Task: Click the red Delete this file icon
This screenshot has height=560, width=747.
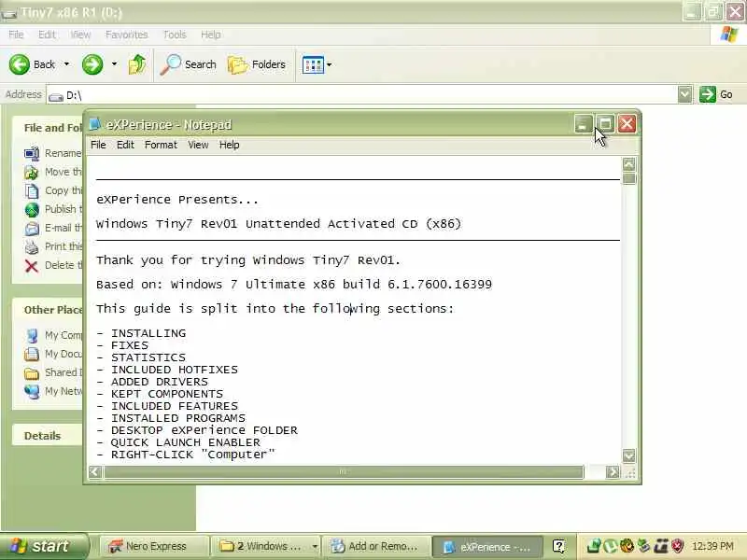Action: coord(32,266)
